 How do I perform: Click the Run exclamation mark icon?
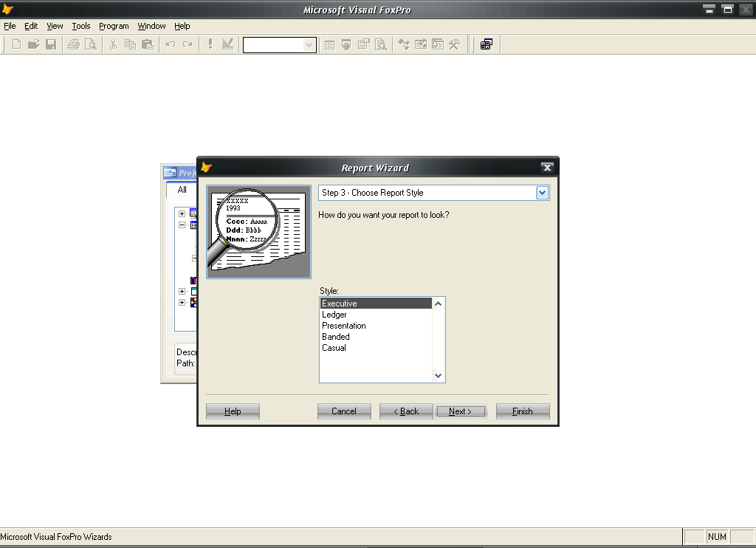pos(210,44)
